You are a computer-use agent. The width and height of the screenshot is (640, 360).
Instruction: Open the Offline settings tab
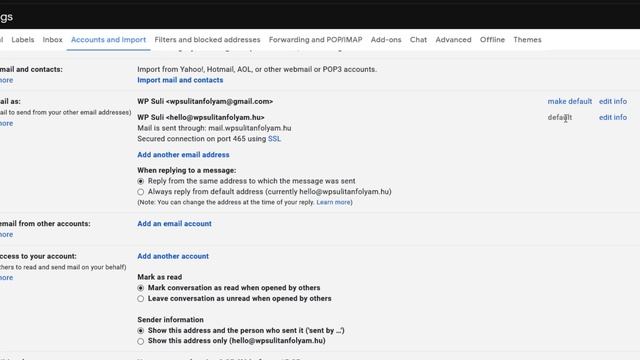[492, 40]
